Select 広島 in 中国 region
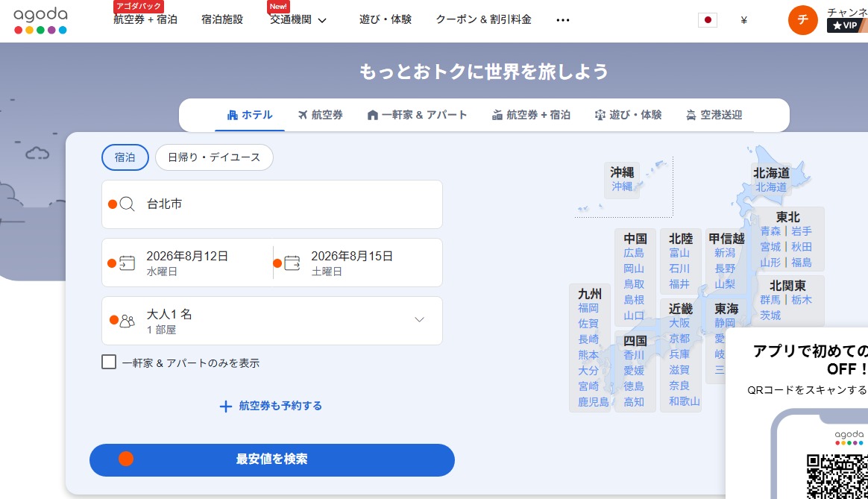Viewport: 868px width, 499px height. coord(634,253)
